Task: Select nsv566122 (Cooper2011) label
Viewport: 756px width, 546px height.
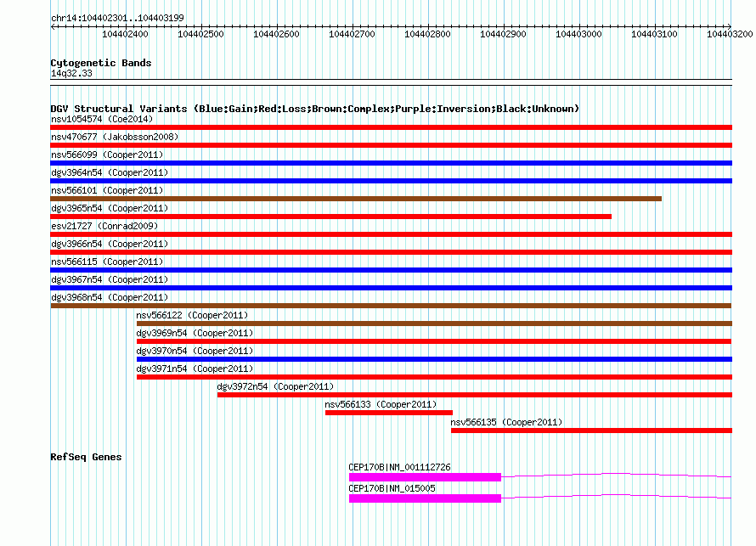Action: [x=192, y=315]
